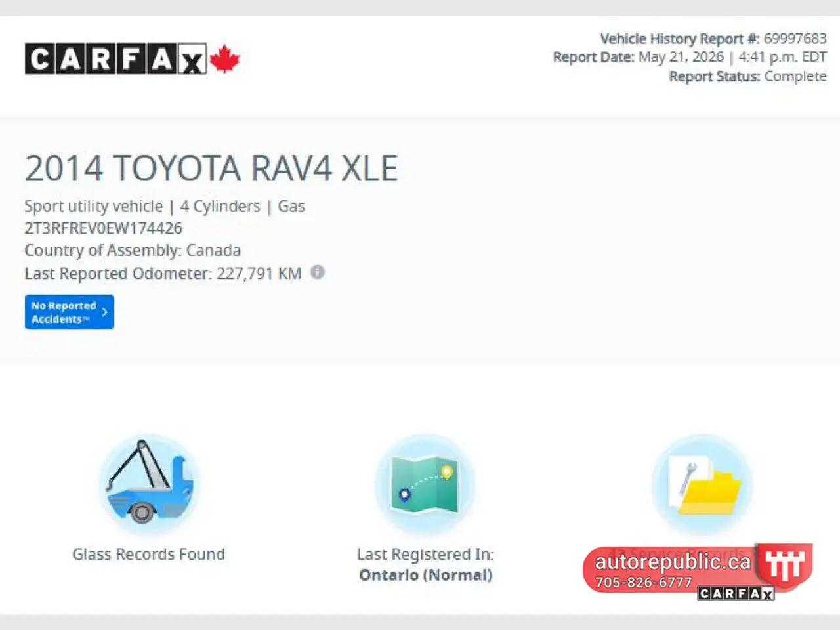This screenshot has height=630, width=840.
Task: Select the Glass Records Found label
Action: [x=149, y=555]
